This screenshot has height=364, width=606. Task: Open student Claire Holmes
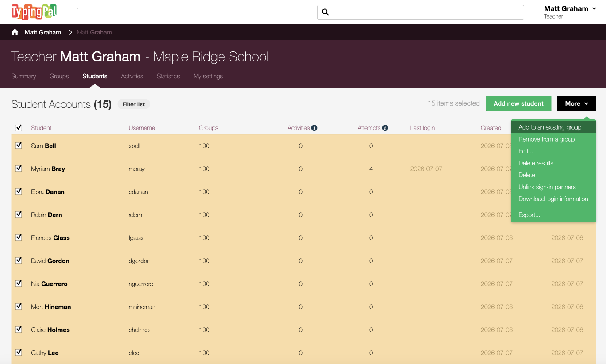tap(50, 330)
